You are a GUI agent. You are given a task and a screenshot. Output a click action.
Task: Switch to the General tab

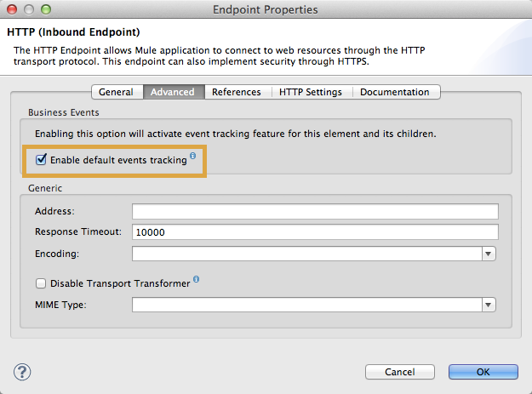(x=116, y=92)
